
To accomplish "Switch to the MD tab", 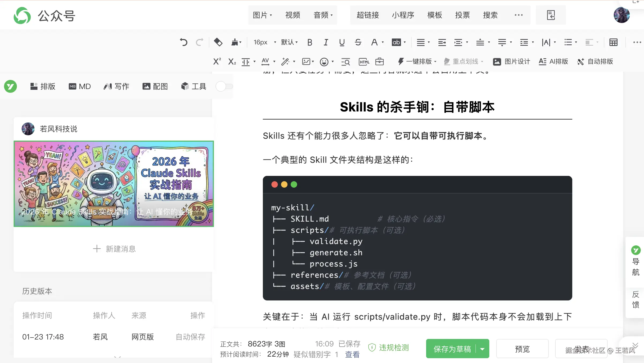I will (x=80, y=86).
